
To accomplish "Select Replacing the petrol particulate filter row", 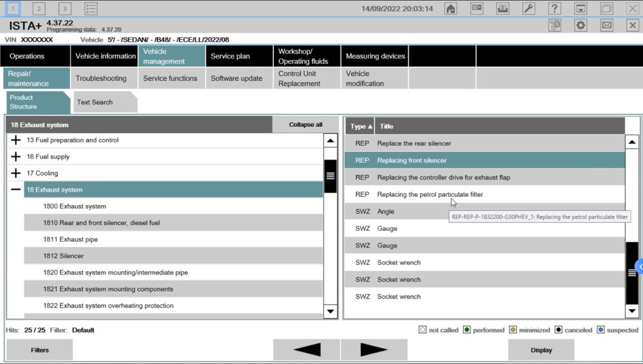I will (x=485, y=194).
